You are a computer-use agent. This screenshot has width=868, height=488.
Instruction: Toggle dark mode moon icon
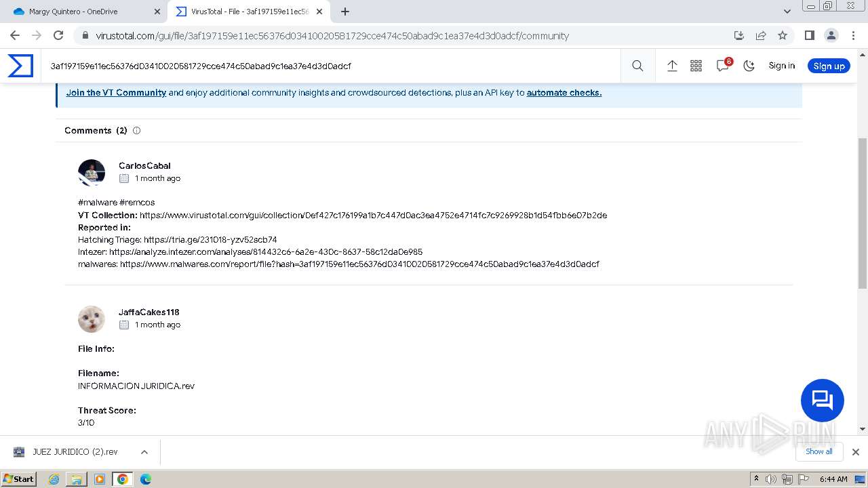(749, 66)
